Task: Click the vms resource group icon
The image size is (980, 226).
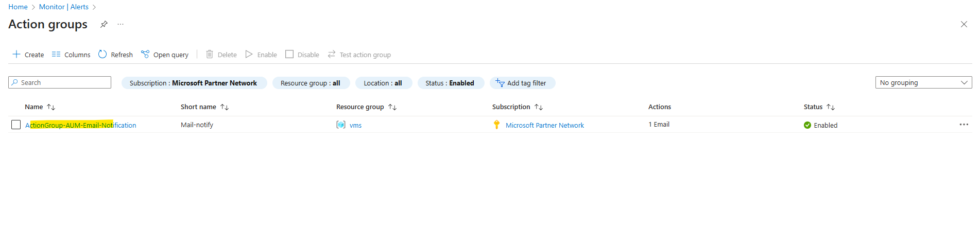Action: (x=341, y=125)
